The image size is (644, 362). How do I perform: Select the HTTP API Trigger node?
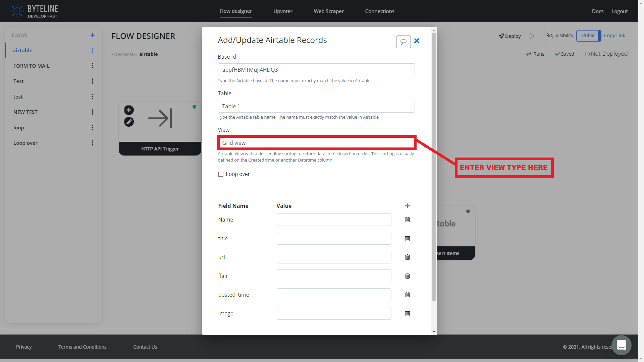pos(160,128)
